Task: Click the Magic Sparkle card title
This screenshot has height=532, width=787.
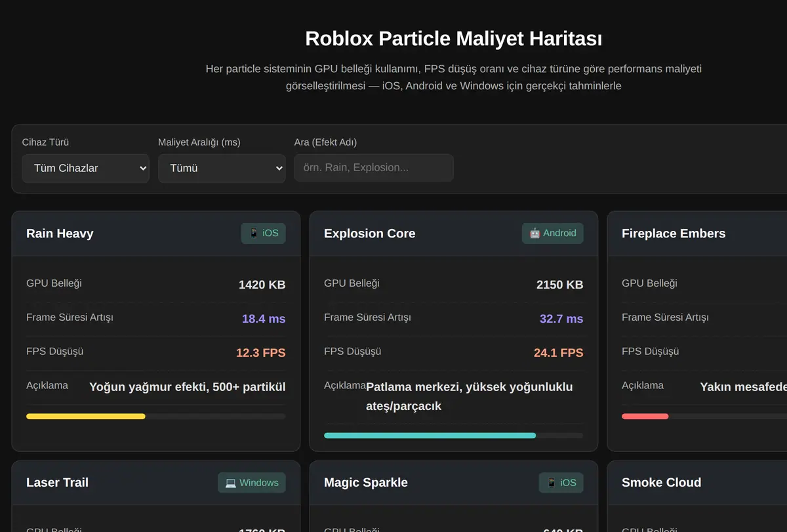Action: pos(366,483)
